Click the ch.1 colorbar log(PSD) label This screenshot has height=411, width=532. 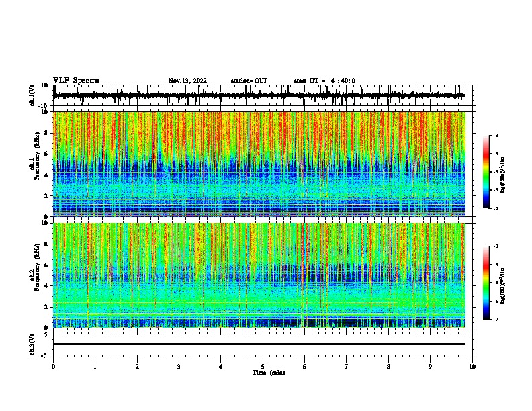502,175
